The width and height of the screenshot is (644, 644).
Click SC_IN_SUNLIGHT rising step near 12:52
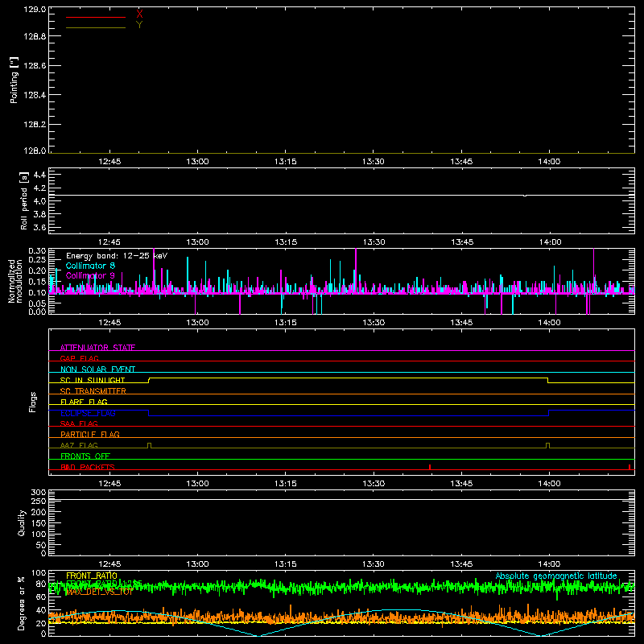(x=149, y=380)
